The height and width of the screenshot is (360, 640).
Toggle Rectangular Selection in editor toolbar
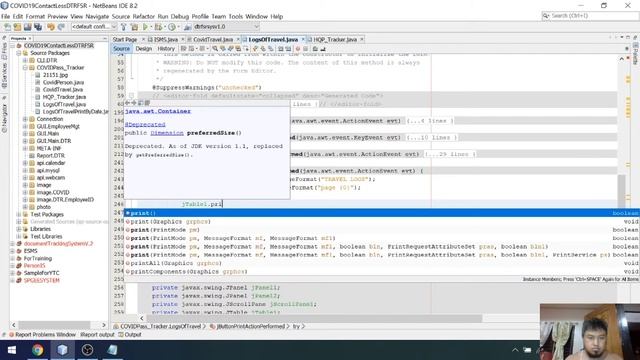tap(247, 49)
